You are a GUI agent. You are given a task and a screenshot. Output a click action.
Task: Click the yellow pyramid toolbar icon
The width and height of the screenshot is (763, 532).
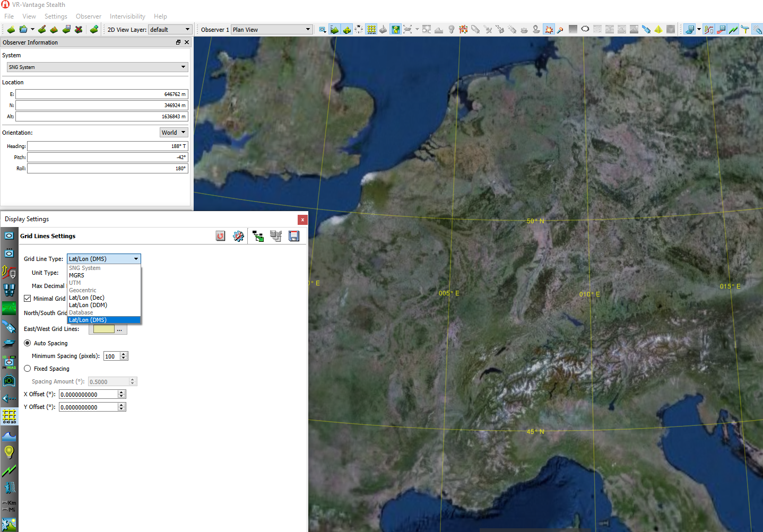(658, 30)
